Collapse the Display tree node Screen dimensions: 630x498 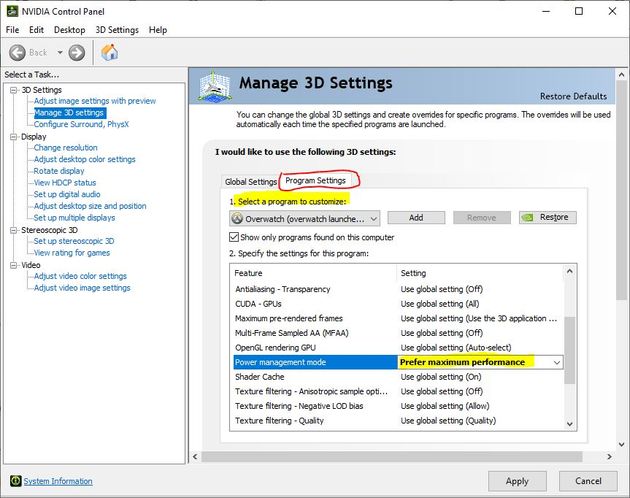coord(13,136)
